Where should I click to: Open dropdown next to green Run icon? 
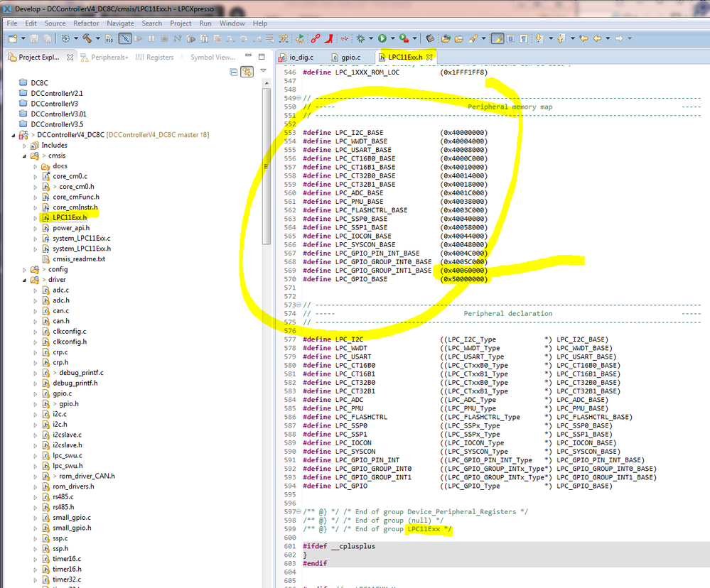tap(392, 38)
